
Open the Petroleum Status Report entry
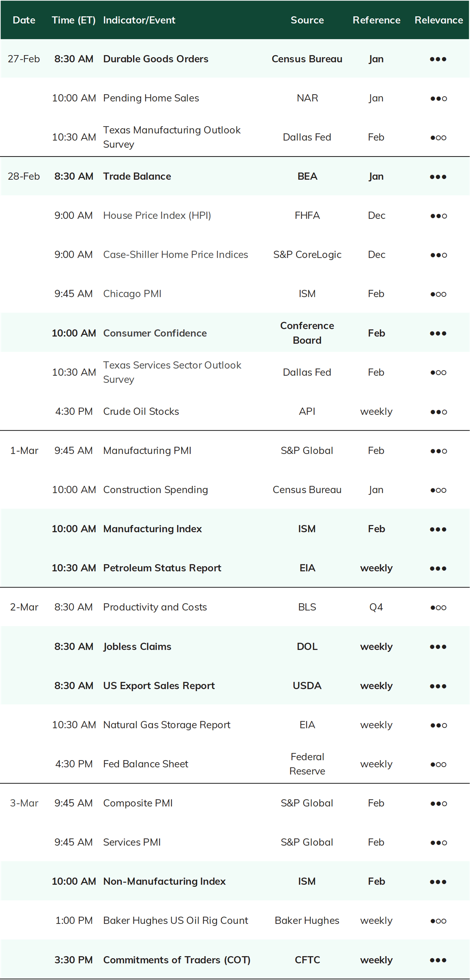[162, 568]
